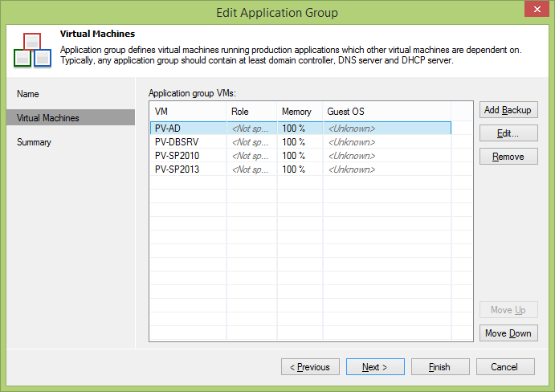Open the Name wizard step
Viewport: 555px width, 392px height.
pos(28,94)
